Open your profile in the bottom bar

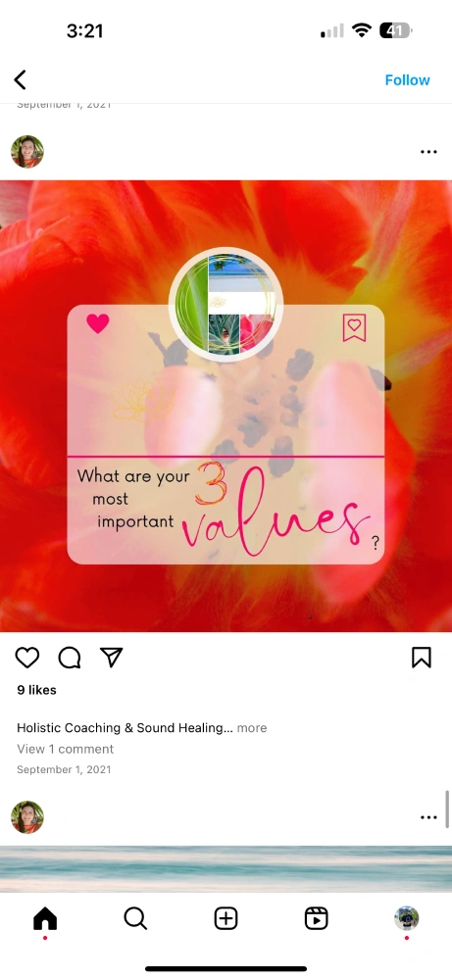[x=406, y=918]
